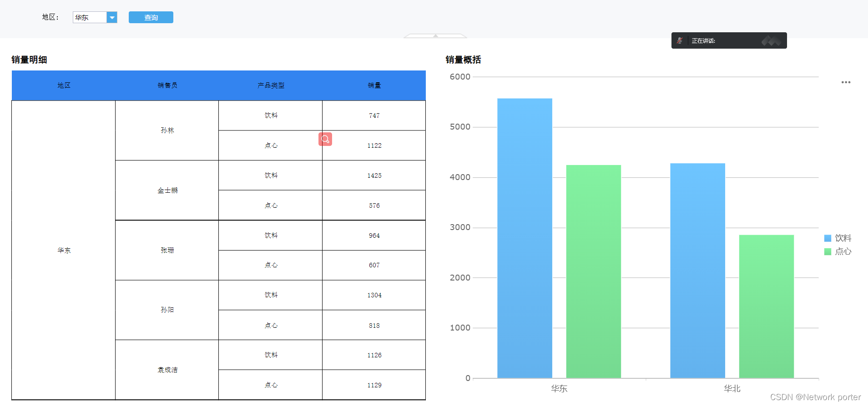Click the 华东 region input field
Screen dimensions: 868x406
coord(90,17)
